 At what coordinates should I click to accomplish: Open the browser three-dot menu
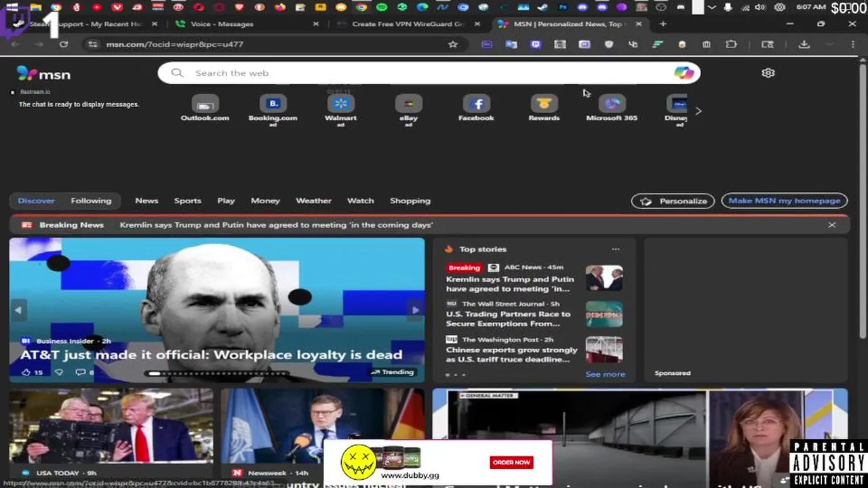point(853,44)
